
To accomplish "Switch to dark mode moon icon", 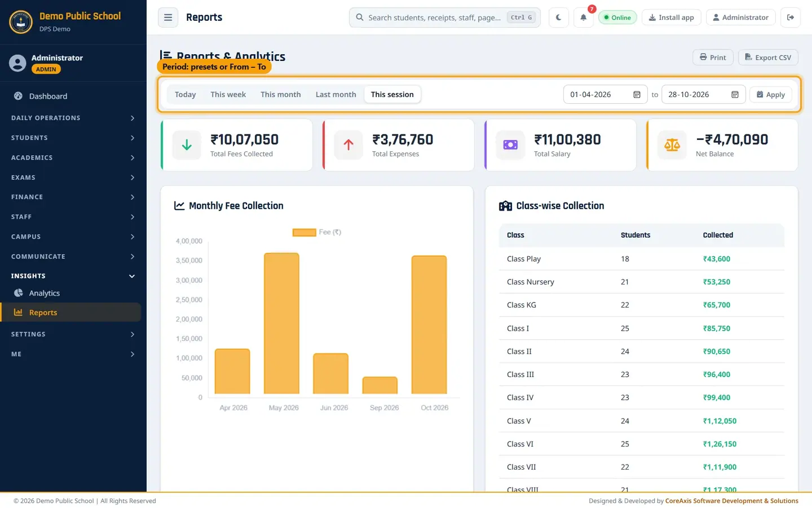I will pyautogui.click(x=558, y=17).
